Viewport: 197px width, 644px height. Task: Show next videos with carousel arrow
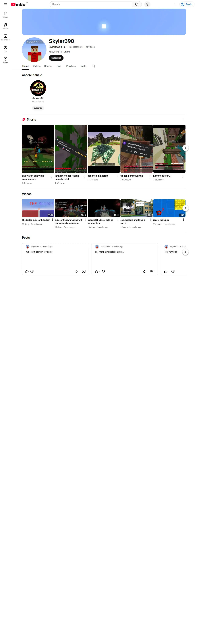coord(185,208)
